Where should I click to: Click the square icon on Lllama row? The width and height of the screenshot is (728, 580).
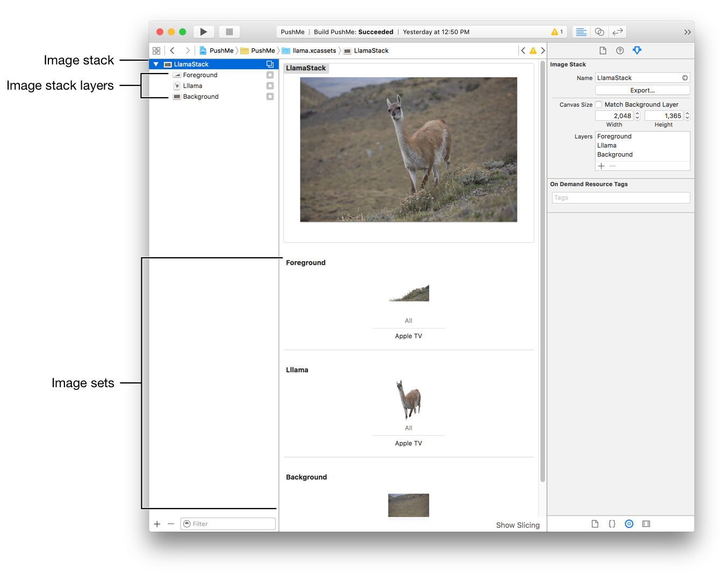(x=270, y=86)
